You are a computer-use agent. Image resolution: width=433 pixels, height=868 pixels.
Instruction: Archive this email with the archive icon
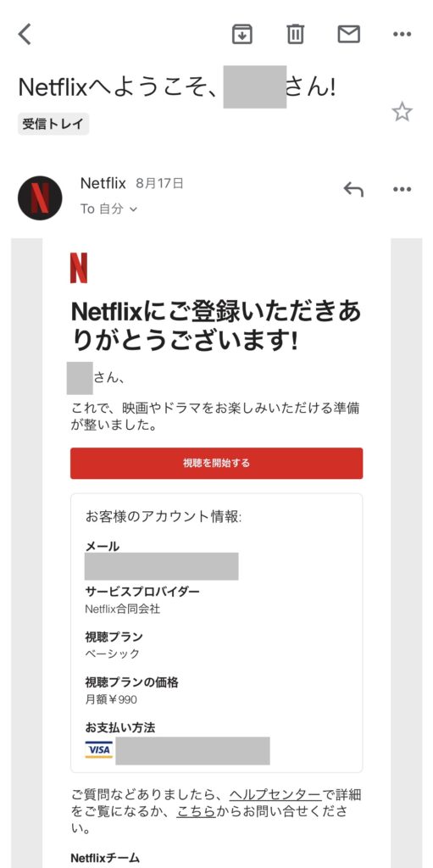click(242, 34)
